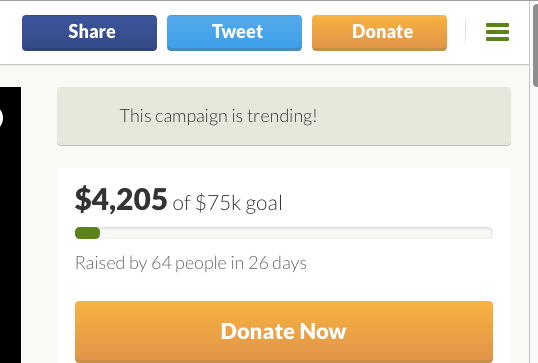Click the vertical scrollbar thumb

[535, 45]
